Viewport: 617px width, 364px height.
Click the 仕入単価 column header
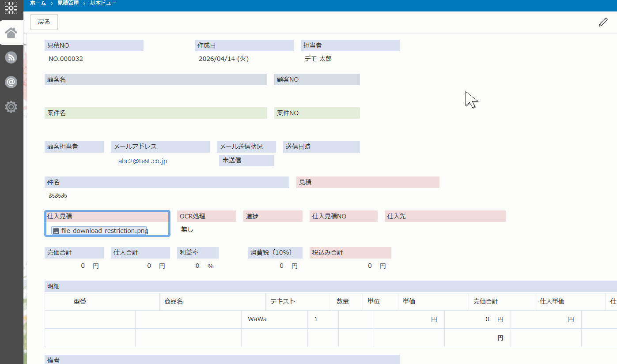coord(570,302)
